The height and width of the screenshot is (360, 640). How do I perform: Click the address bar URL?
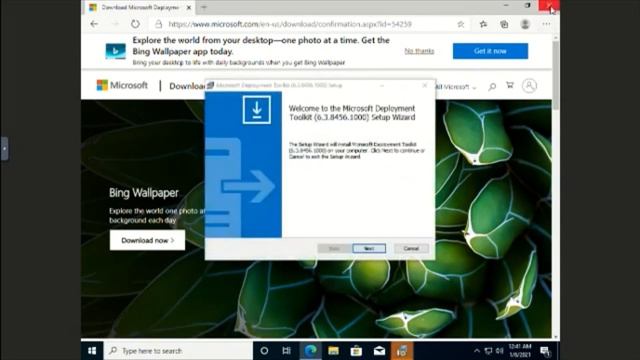(x=290, y=24)
